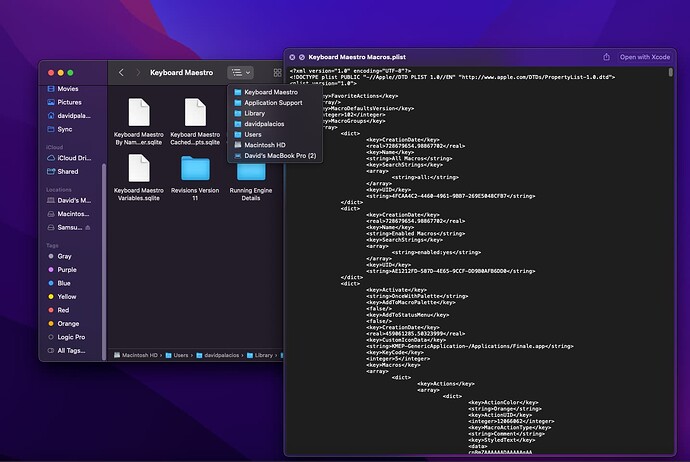The width and height of the screenshot is (690, 462).
Task: Share the plist from Quick Look
Action: tap(606, 57)
